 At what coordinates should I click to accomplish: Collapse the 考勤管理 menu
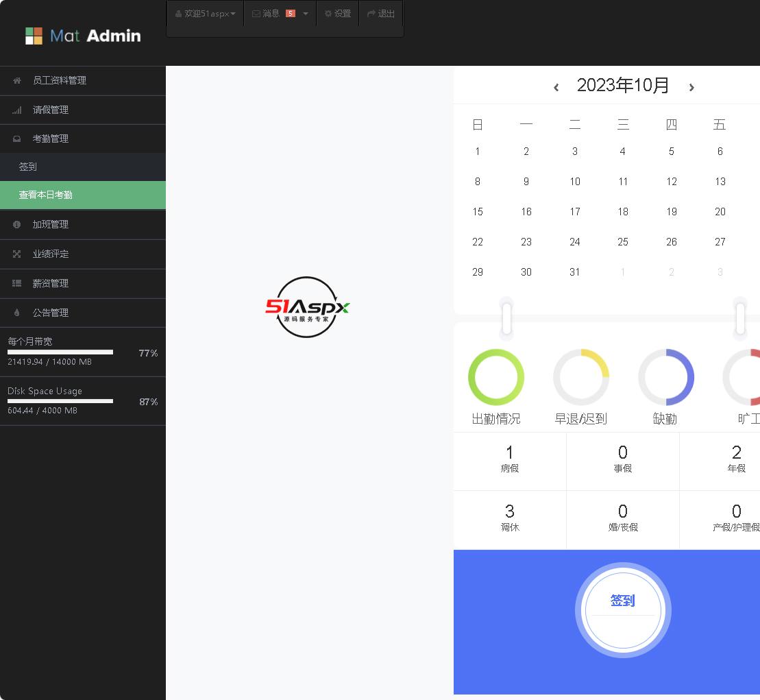click(83, 138)
